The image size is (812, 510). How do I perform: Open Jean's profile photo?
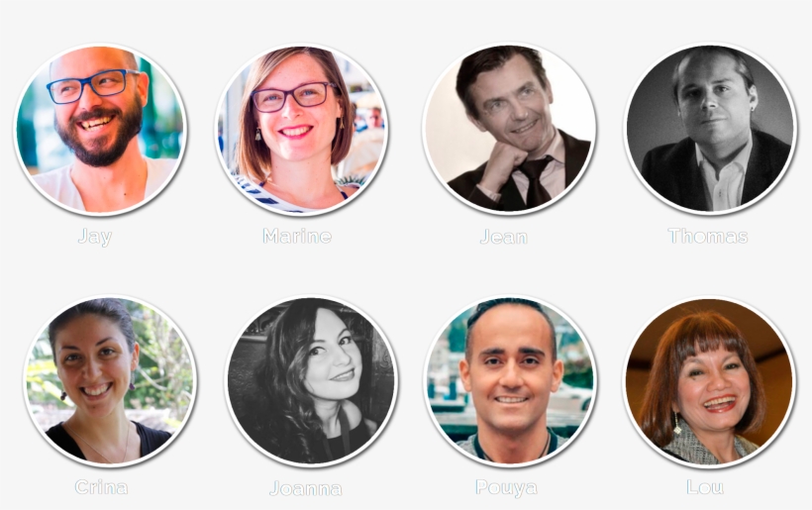[509, 129]
